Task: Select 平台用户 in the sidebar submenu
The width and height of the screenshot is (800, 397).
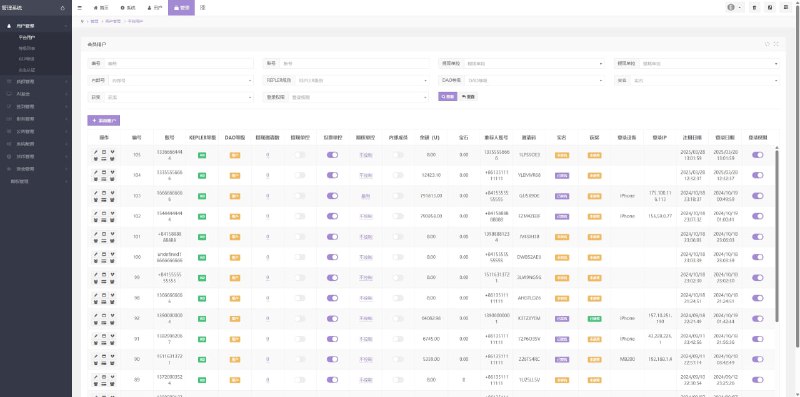Action: point(27,37)
